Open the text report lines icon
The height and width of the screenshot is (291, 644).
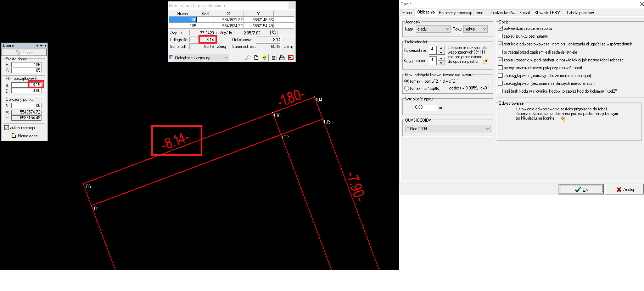point(274,57)
